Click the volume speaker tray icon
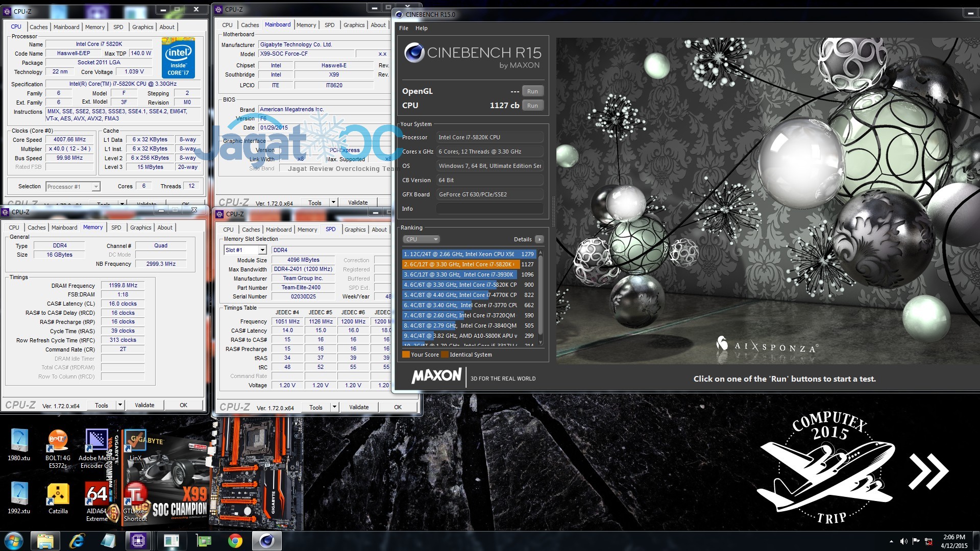980x551 pixels. (x=903, y=541)
